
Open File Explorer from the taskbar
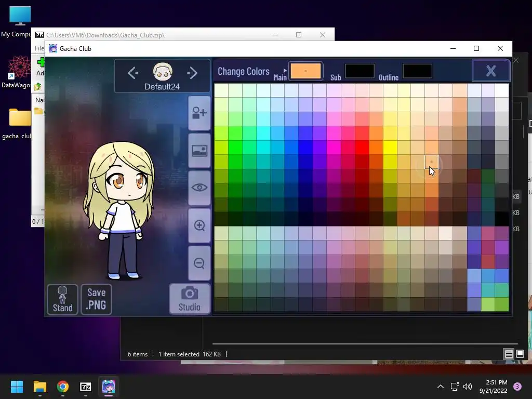[x=39, y=387]
